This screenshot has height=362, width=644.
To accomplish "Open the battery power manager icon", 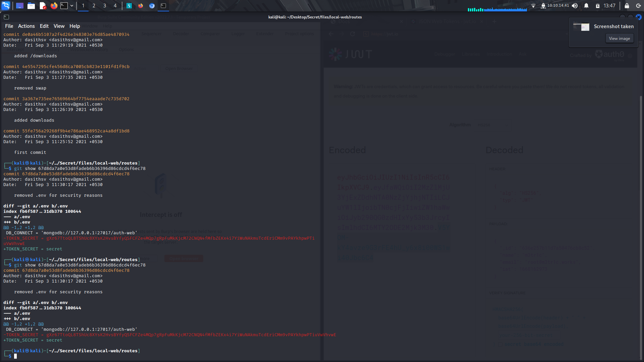I will click(x=597, y=6).
